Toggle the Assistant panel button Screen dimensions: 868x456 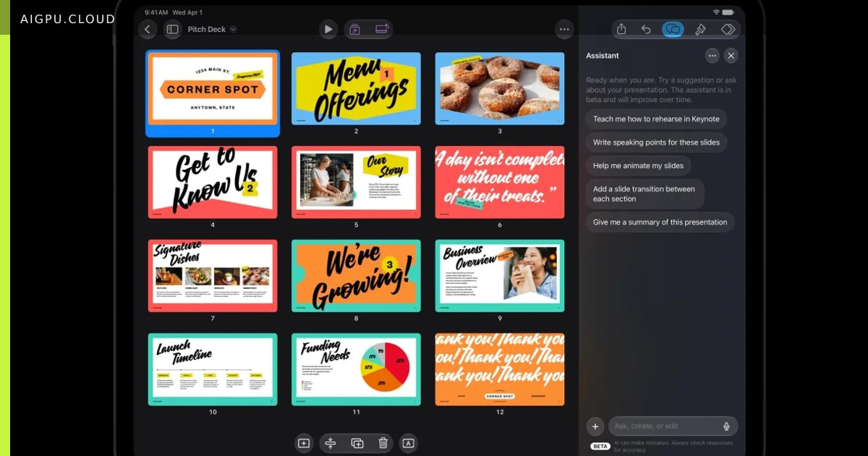(x=673, y=30)
